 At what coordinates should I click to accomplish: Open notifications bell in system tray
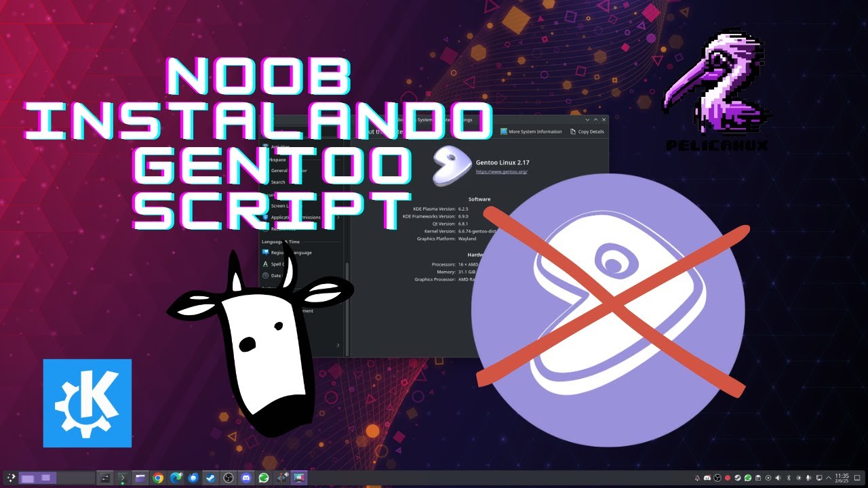tap(697, 478)
